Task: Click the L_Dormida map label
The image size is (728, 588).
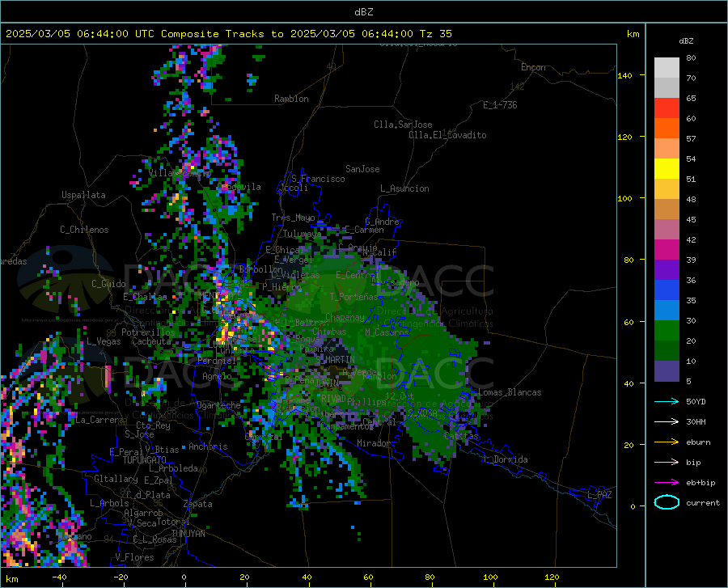Action: point(506,459)
